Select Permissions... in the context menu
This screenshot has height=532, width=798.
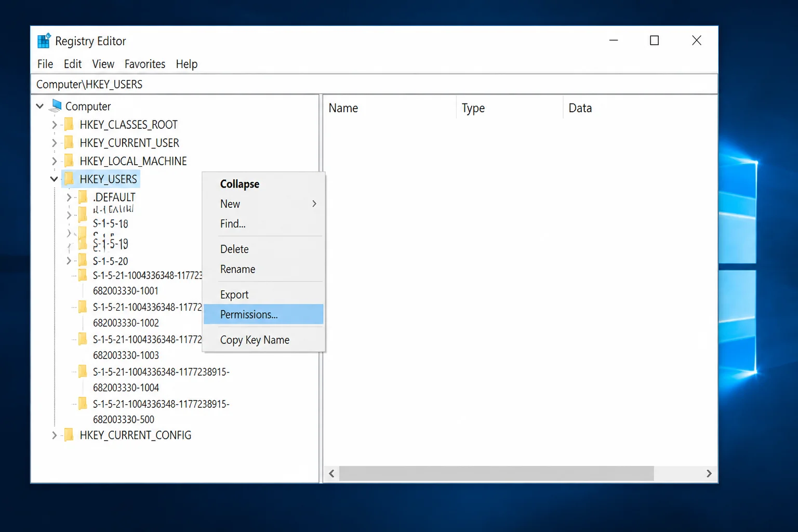point(264,314)
